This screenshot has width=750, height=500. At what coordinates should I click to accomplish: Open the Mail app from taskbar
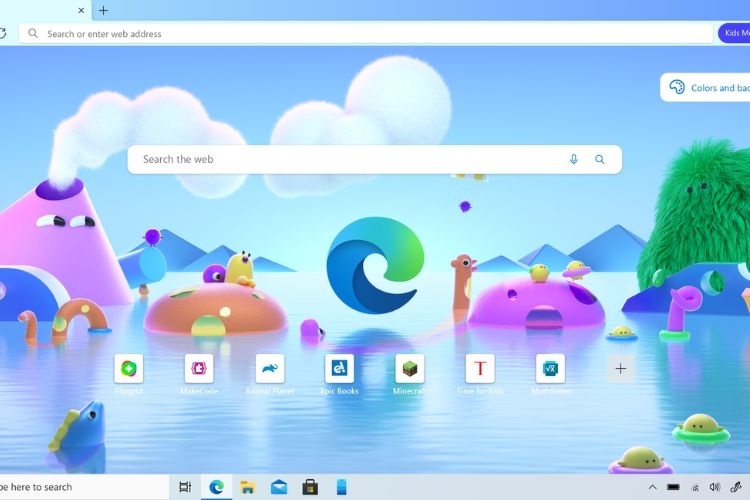[279, 487]
